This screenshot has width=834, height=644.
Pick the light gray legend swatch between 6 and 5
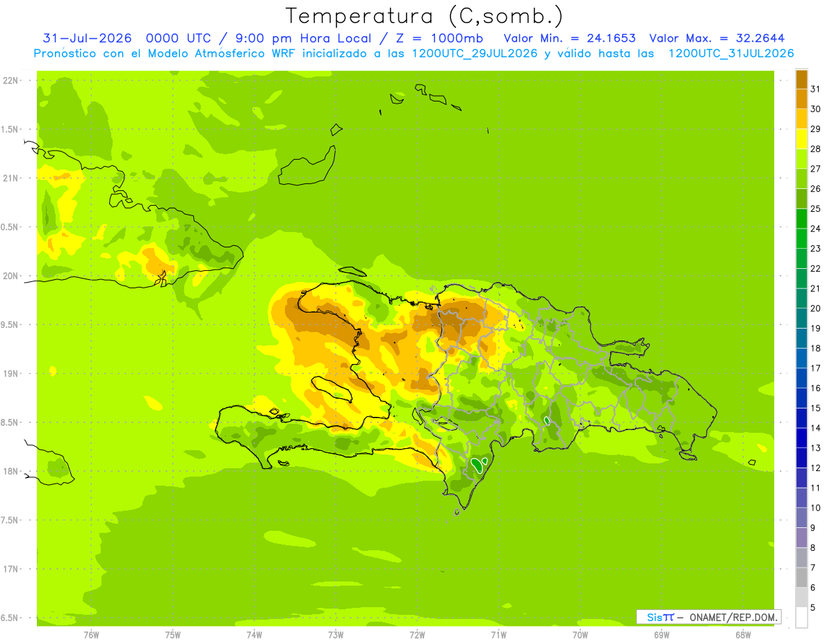coord(801,597)
